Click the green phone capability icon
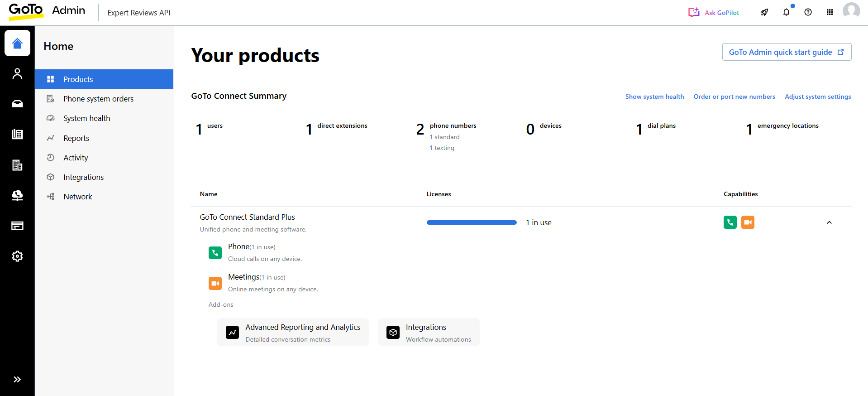868x396 pixels. 730,222
